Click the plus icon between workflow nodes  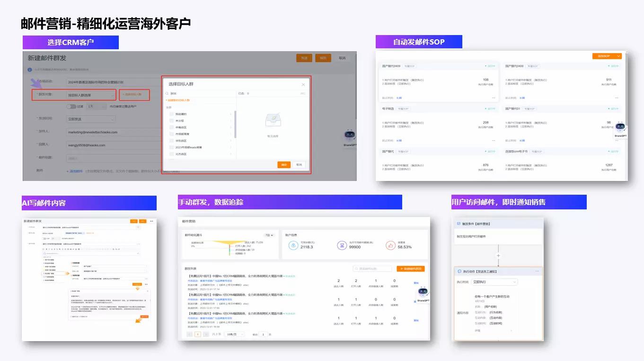point(498,255)
